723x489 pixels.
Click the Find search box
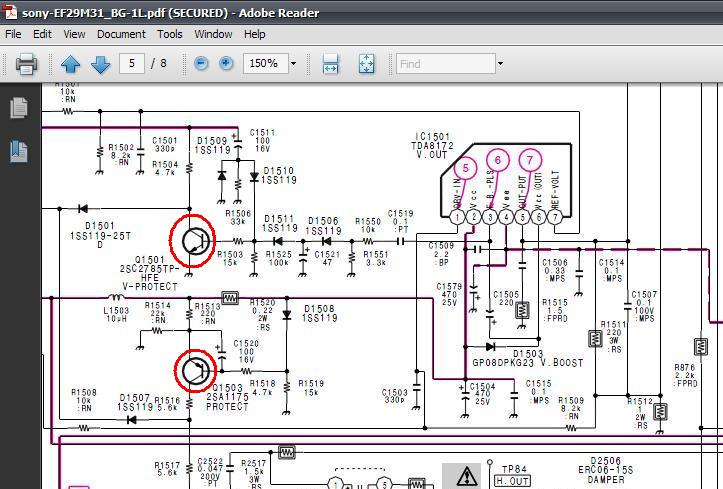coord(446,64)
